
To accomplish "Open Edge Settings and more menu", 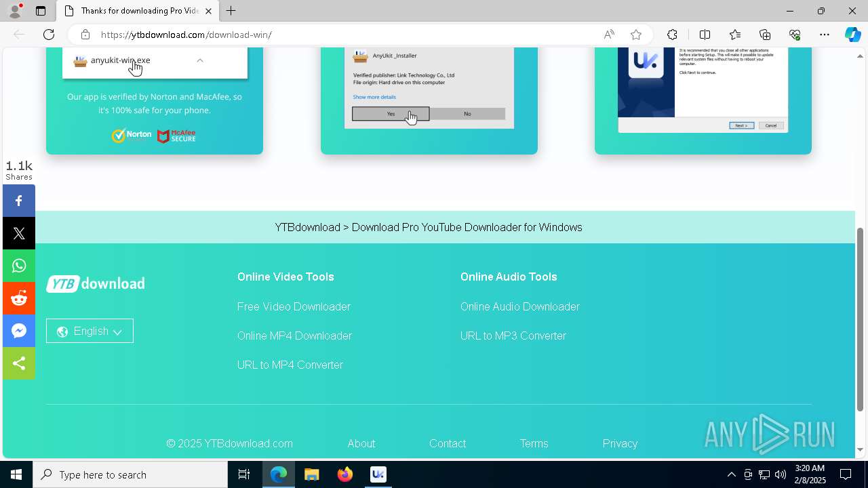I will tap(825, 35).
